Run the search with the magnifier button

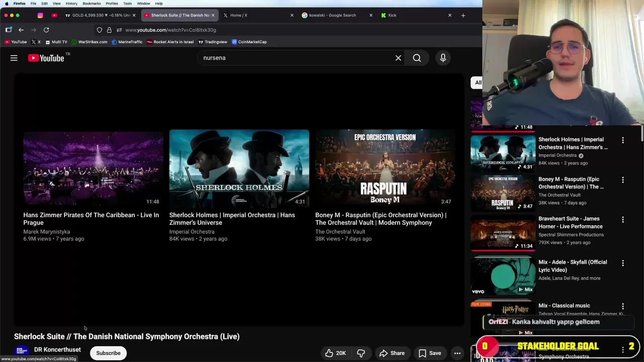coord(417,58)
